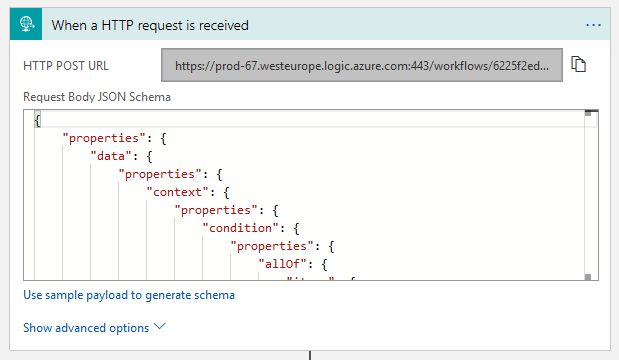The height and width of the screenshot is (360, 619).
Task: Click the 'HTTP POST URL' label
Action: (x=66, y=66)
